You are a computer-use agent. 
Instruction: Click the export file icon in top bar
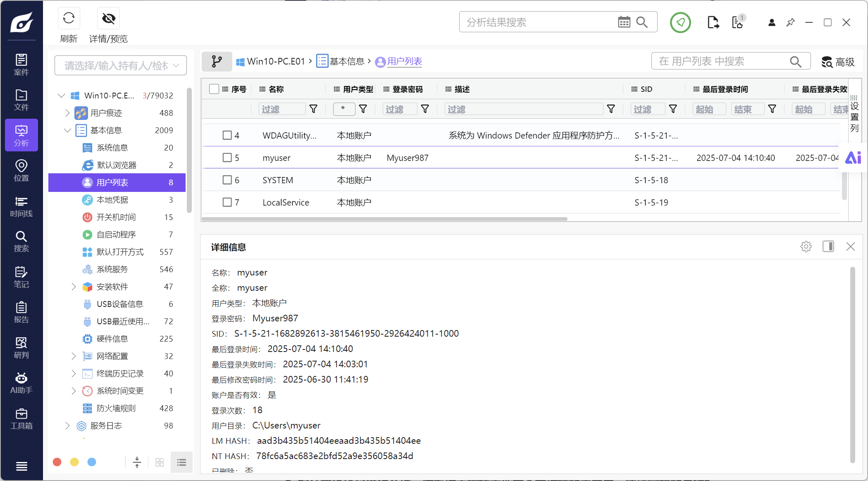[x=713, y=22]
